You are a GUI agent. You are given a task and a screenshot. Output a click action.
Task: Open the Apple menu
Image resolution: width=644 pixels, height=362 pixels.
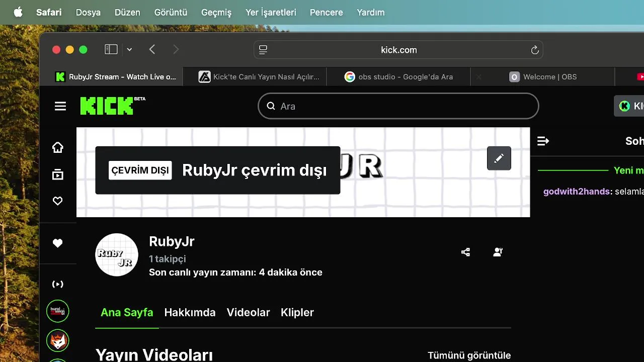pos(18,12)
